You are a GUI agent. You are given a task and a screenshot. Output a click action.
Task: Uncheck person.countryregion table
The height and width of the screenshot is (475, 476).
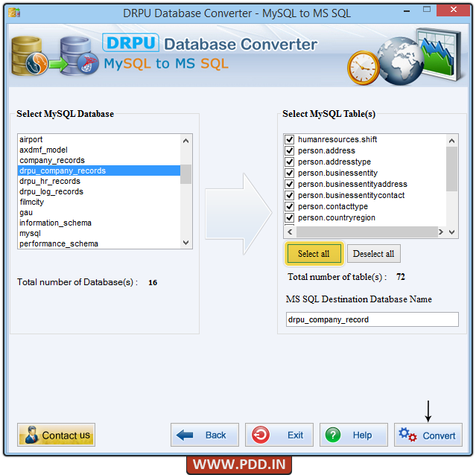click(x=290, y=217)
